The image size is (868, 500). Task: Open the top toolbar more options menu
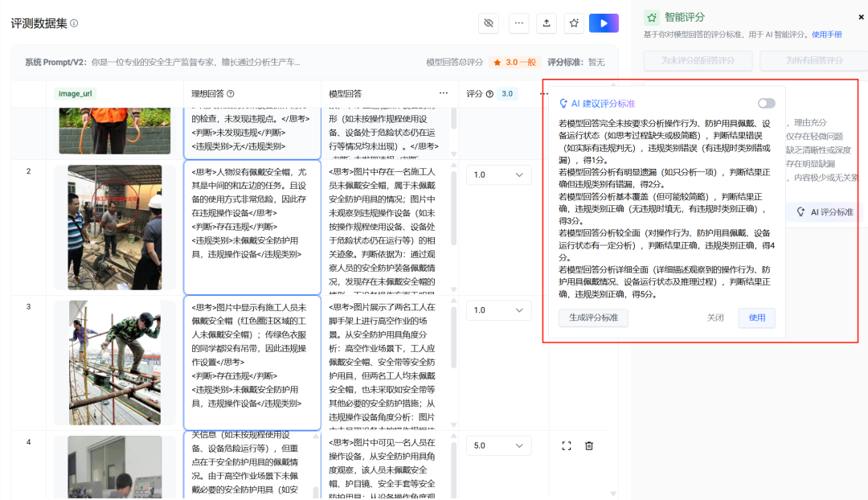518,23
